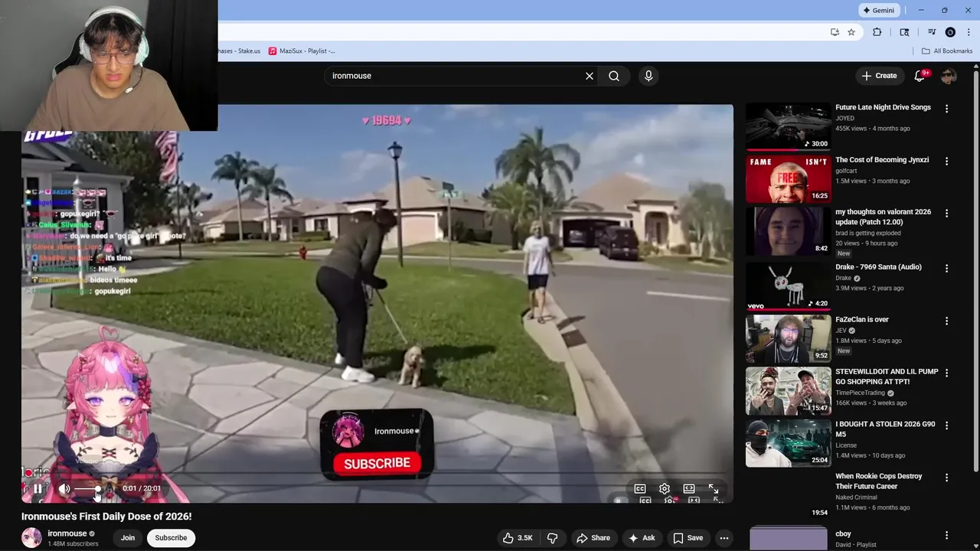Image resolution: width=980 pixels, height=551 pixels.
Task: Open options for Future Late Night Drive
Action: [x=946, y=109]
